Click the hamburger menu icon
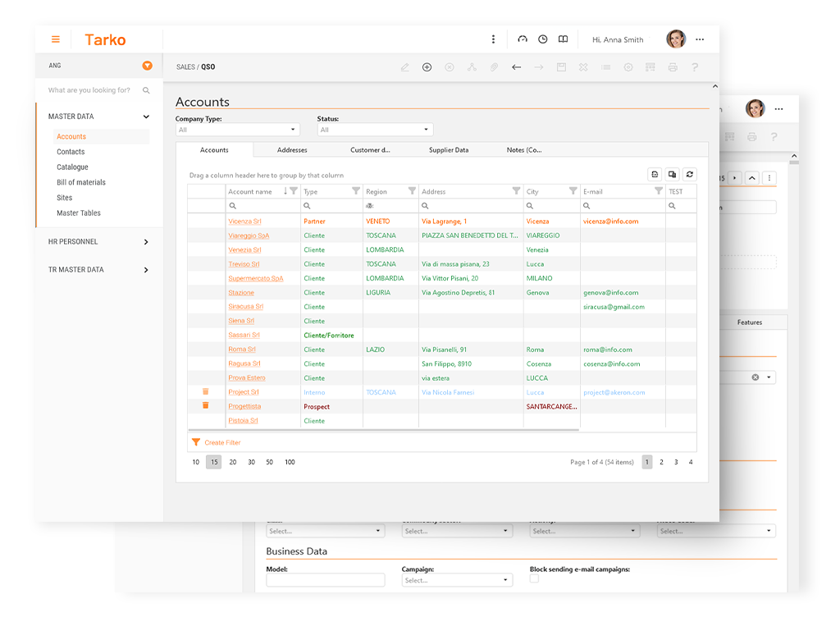Image resolution: width=840 pixels, height=640 pixels. [x=56, y=39]
